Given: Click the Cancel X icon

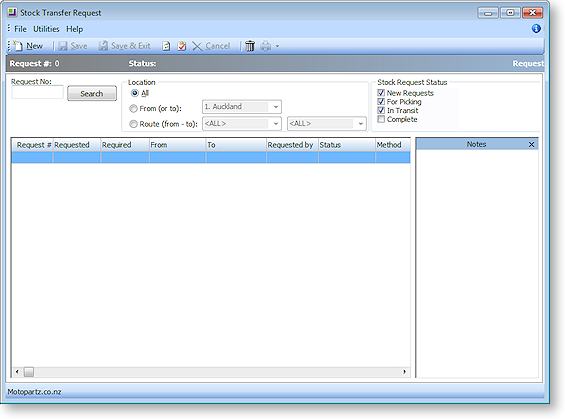Looking at the screenshot, I should coord(197,46).
